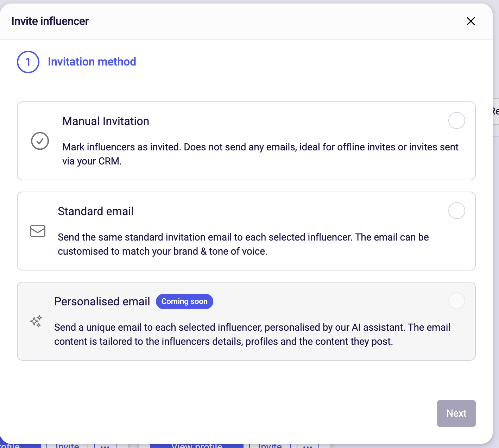Click the partially visible Re label on right
The image size is (499, 448).
(495, 111)
